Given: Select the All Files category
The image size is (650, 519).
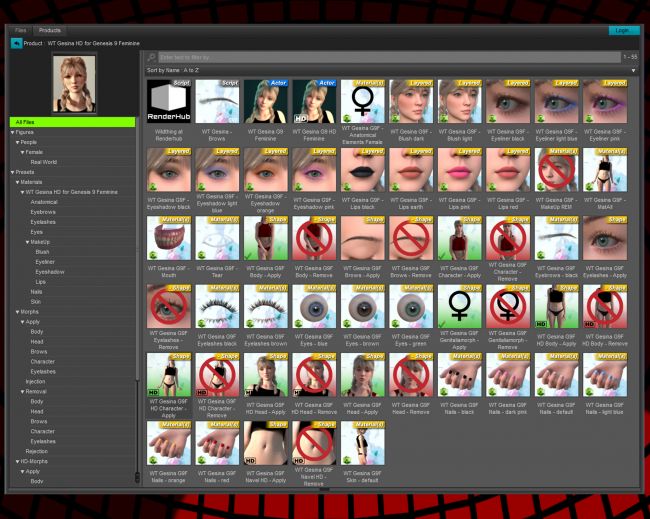Looking at the screenshot, I should tap(72, 122).
